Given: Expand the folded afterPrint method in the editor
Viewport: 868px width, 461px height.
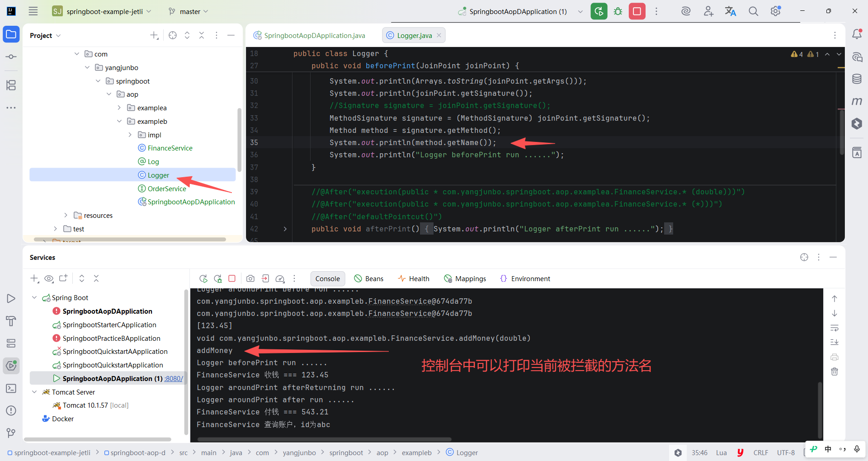Looking at the screenshot, I should point(285,229).
